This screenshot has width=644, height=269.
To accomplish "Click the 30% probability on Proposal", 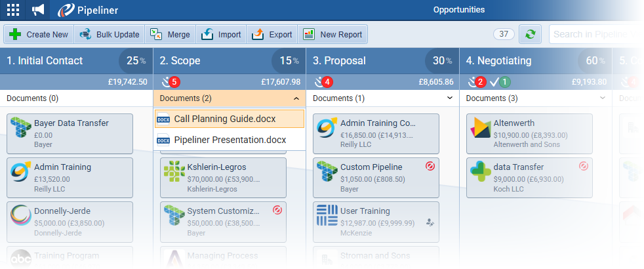I will 442,61.
